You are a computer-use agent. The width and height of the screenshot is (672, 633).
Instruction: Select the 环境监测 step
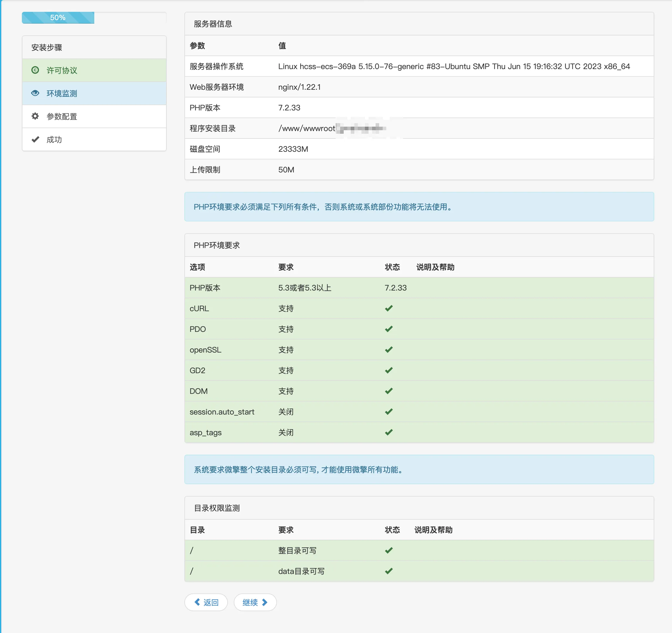point(62,93)
